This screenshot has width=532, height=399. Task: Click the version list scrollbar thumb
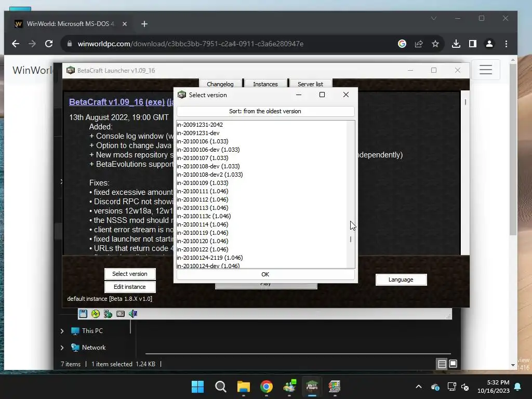[x=351, y=239]
